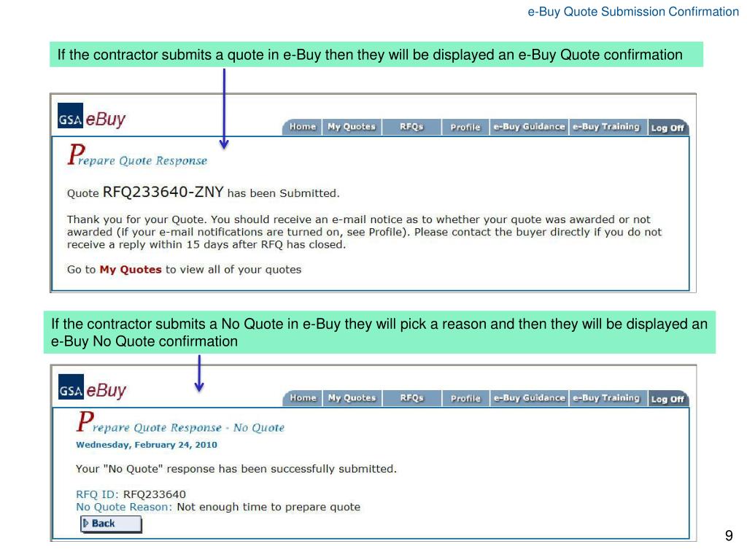Open e-Buy Guidance tab in upper panel

(x=530, y=127)
